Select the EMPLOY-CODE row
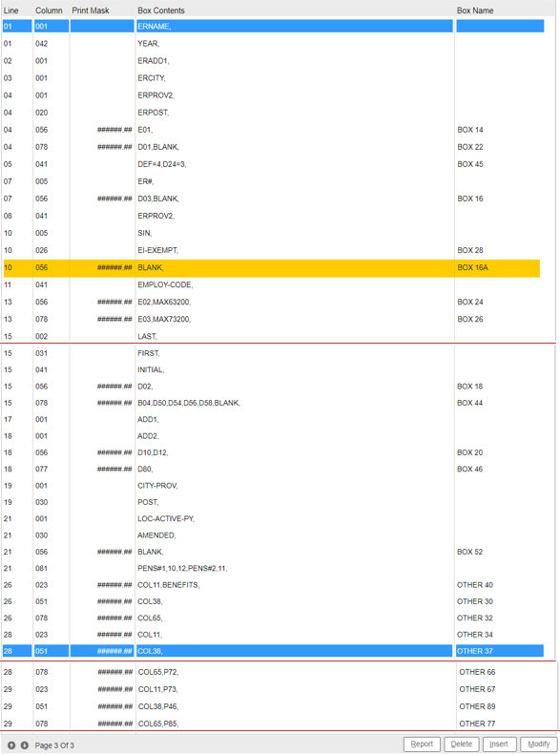Viewport: 560px width, 755px height. (273, 284)
